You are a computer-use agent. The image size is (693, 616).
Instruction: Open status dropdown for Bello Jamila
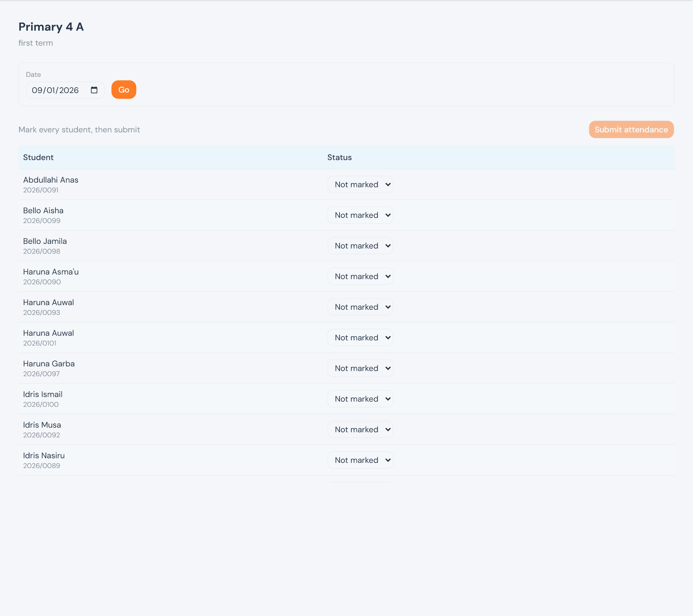coord(360,246)
